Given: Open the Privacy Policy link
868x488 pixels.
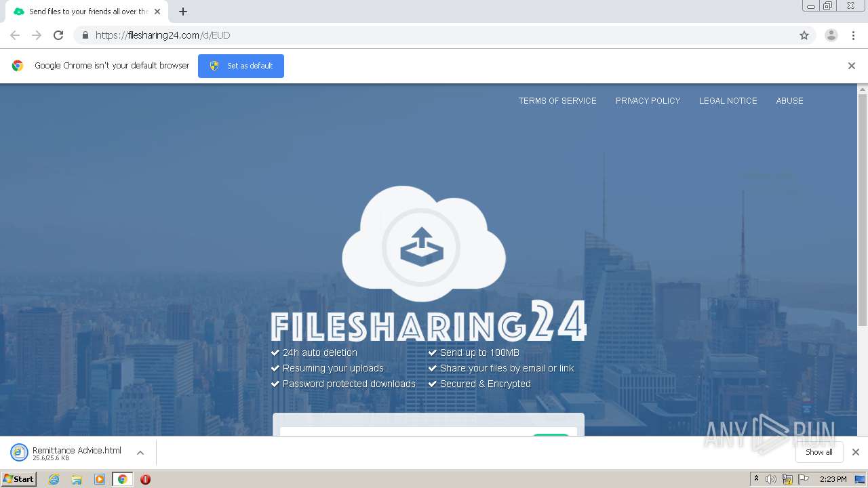Looking at the screenshot, I should [x=648, y=100].
